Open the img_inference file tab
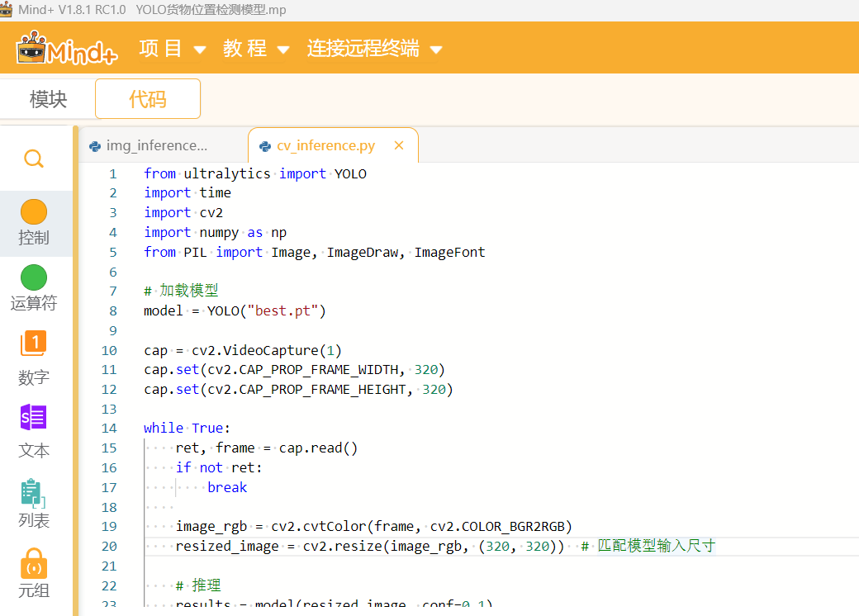The image size is (859, 616). (163, 145)
